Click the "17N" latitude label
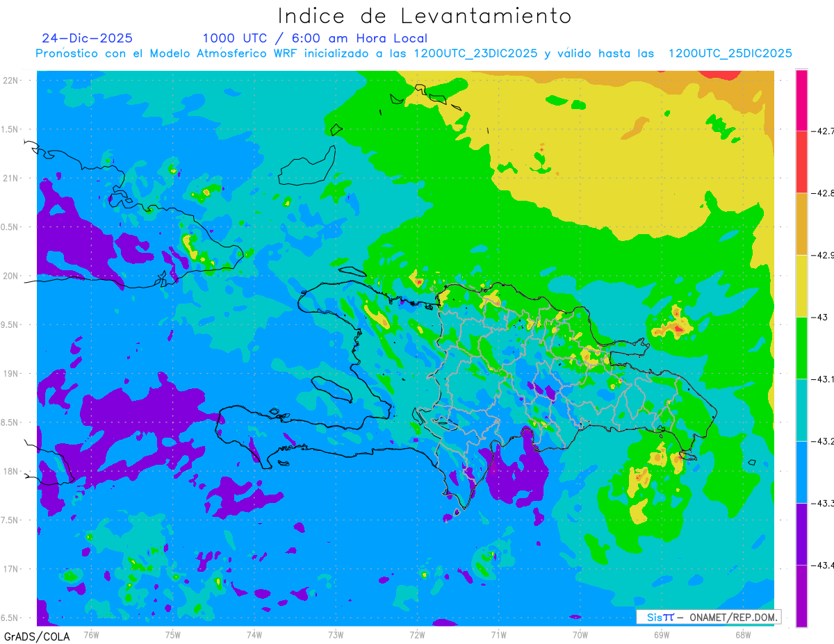The height and width of the screenshot is (644, 834). tap(12, 569)
